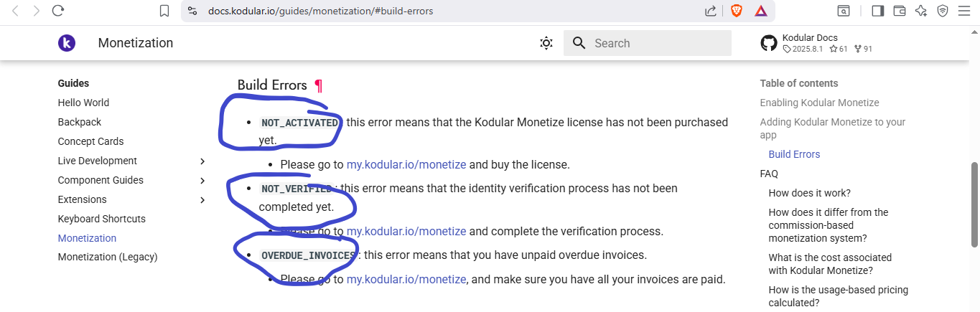
Task: Select Keyboard Shortcuts in the sidebar
Action: (x=102, y=219)
